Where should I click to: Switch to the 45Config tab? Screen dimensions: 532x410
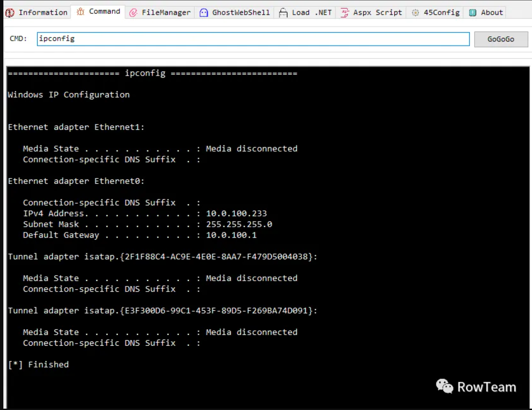tap(435, 13)
